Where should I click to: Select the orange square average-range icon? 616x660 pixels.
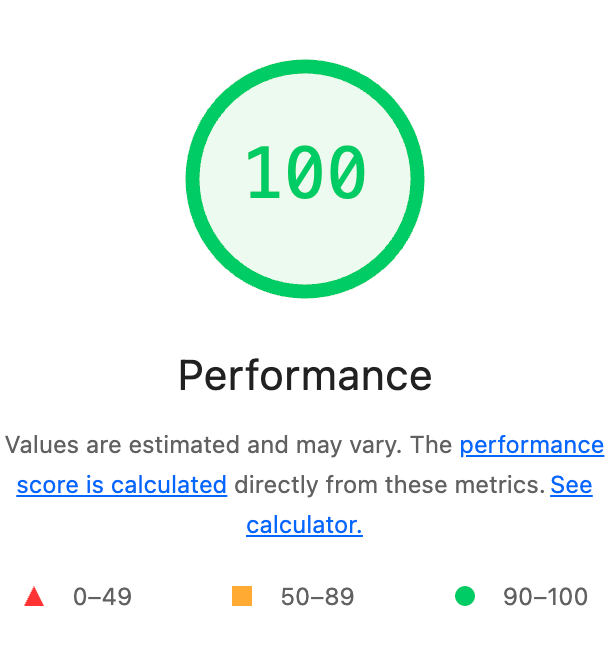pyautogui.click(x=242, y=597)
